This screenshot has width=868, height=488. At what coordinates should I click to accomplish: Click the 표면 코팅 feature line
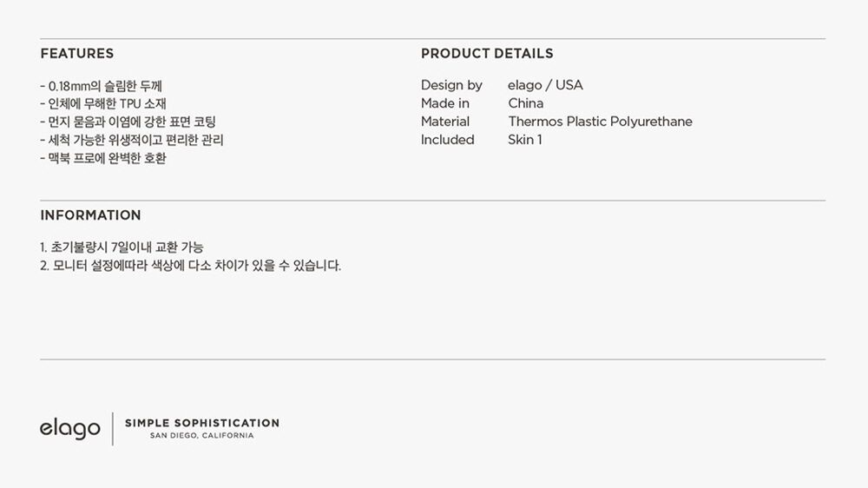point(128,122)
